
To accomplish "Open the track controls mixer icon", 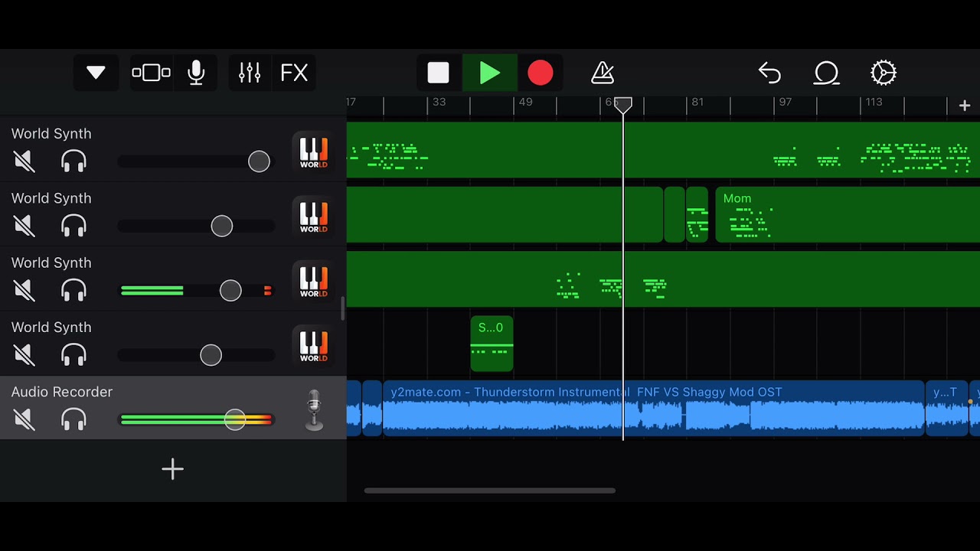I will point(250,73).
